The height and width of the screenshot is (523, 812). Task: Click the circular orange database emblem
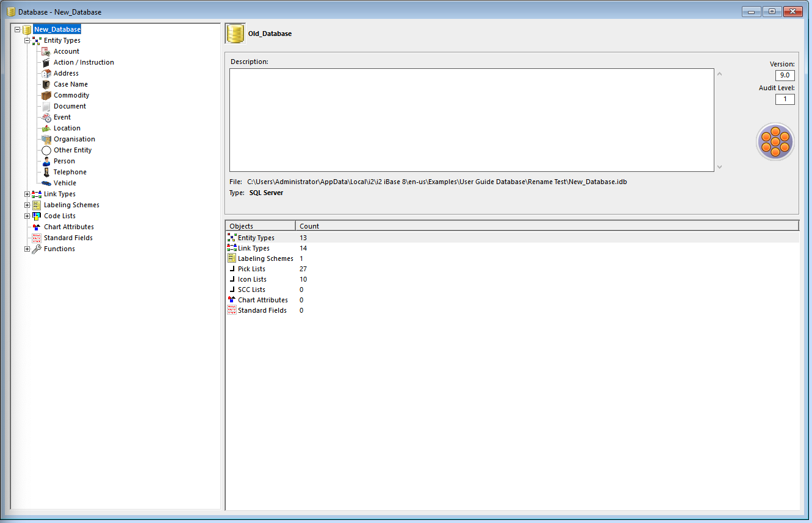point(775,141)
